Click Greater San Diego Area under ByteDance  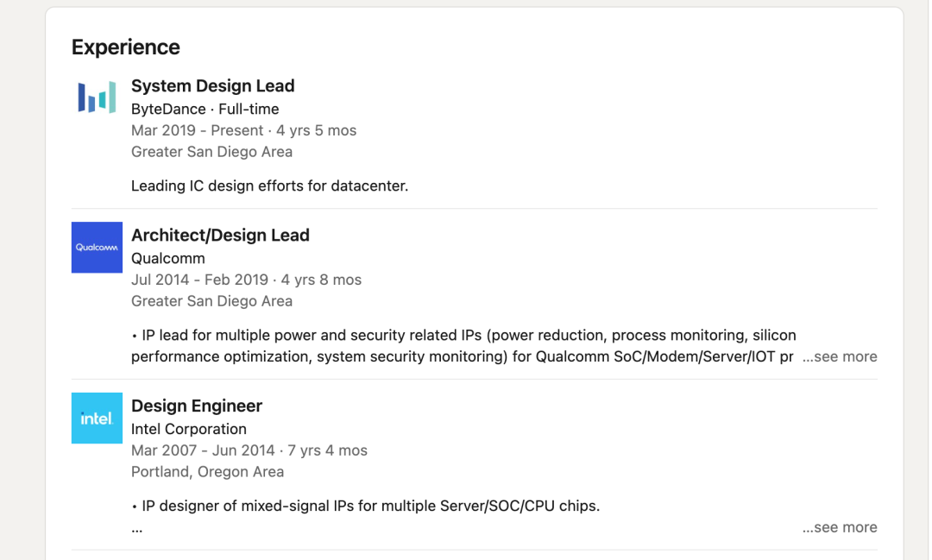pos(211,152)
